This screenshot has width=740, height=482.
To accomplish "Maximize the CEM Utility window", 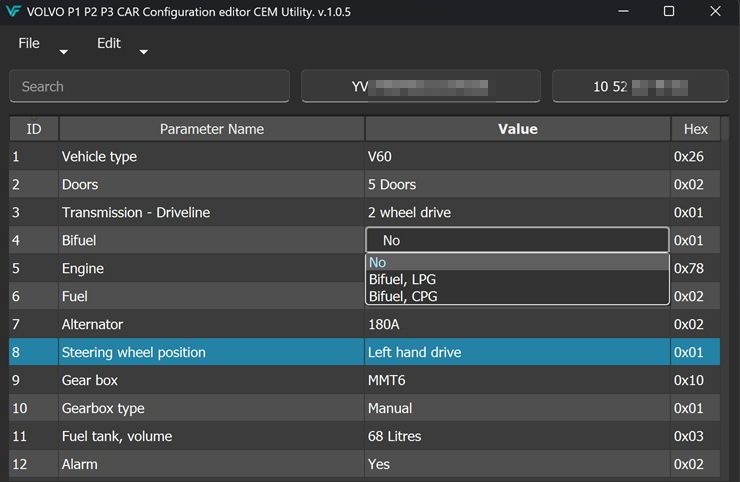I will coord(669,11).
